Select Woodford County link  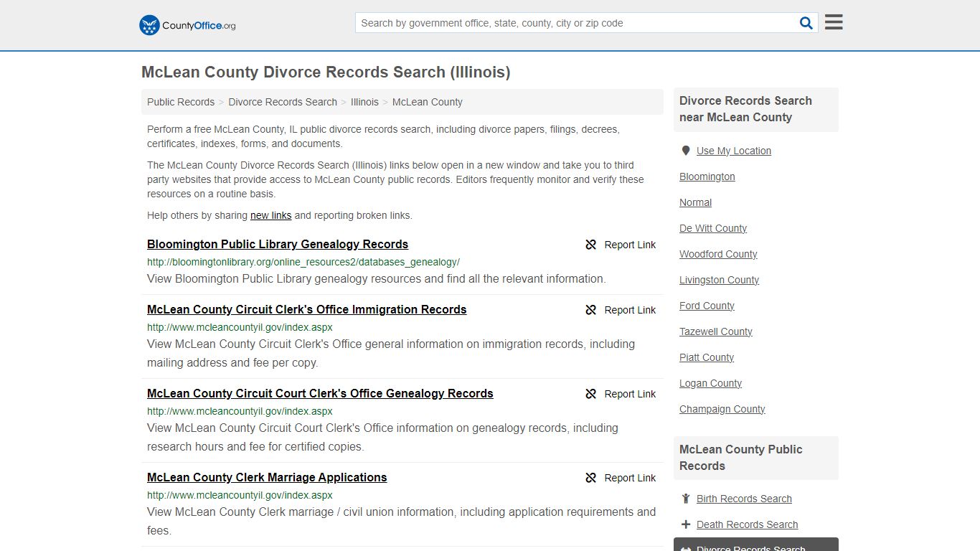(718, 254)
